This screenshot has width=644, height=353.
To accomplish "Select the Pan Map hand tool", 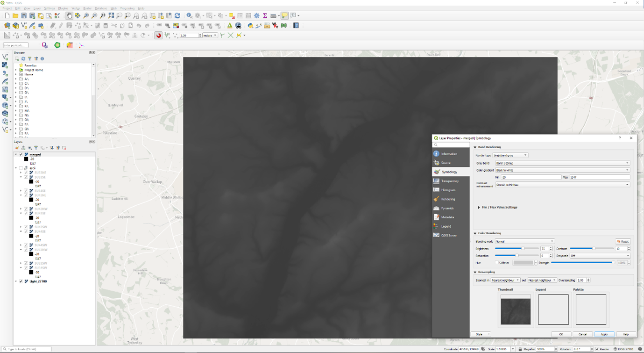I will tap(69, 16).
